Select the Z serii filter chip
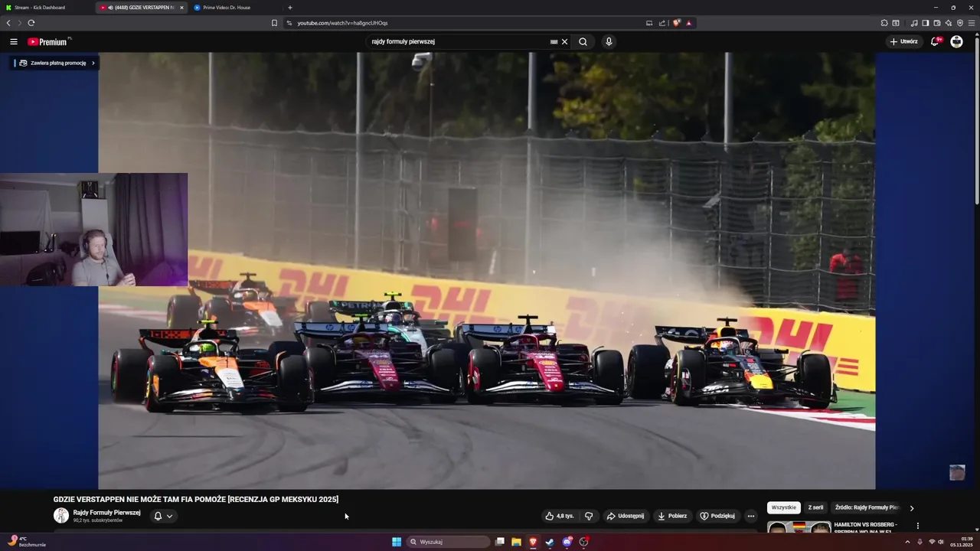This screenshot has width=980, height=551. click(x=815, y=507)
